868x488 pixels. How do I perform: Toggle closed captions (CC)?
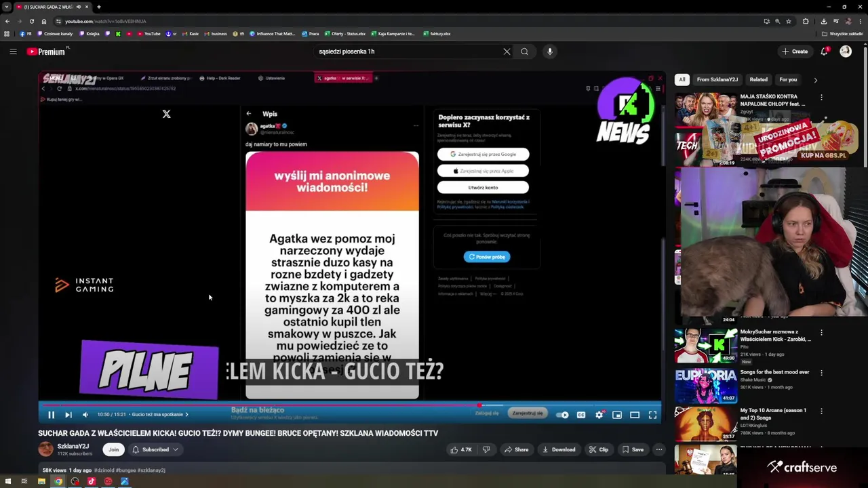pos(581,415)
